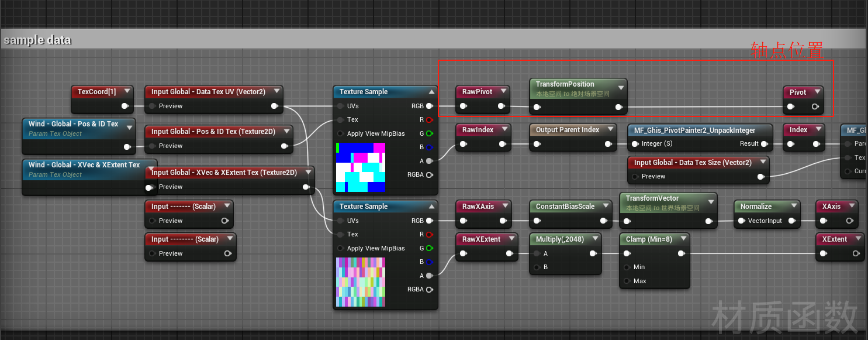Image resolution: width=868 pixels, height=340 pixels.
Task: Select the ConstantBiasScale node
Action: pos(565,207)
